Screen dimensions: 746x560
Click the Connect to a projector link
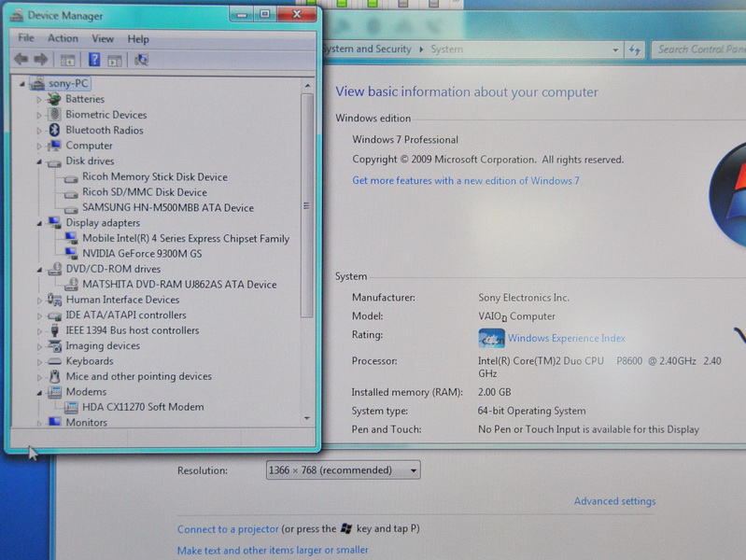point(228,529)
